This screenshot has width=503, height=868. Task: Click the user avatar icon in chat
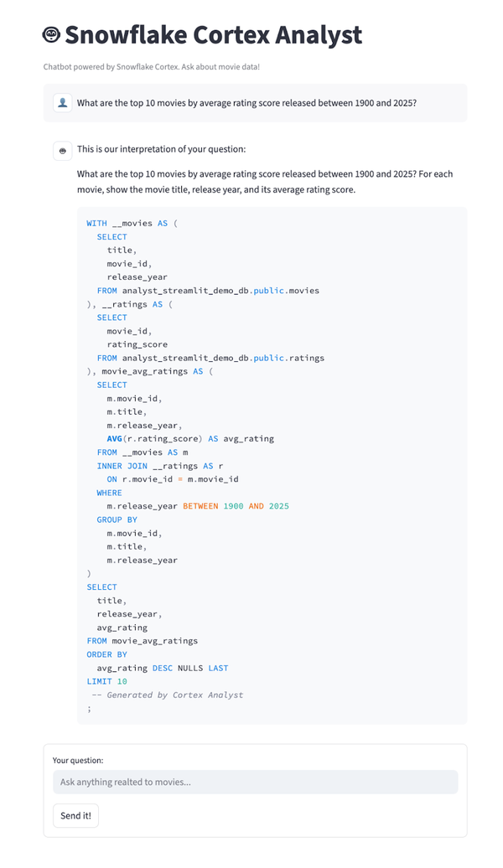(63, 103)
